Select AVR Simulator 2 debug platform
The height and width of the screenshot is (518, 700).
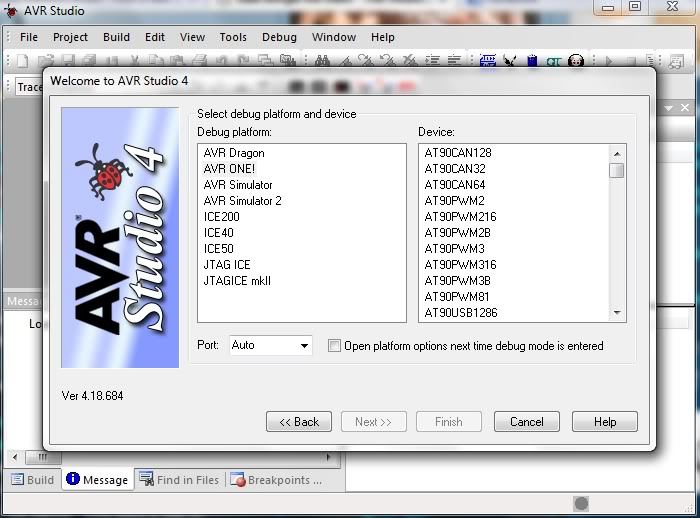point(242,201)
